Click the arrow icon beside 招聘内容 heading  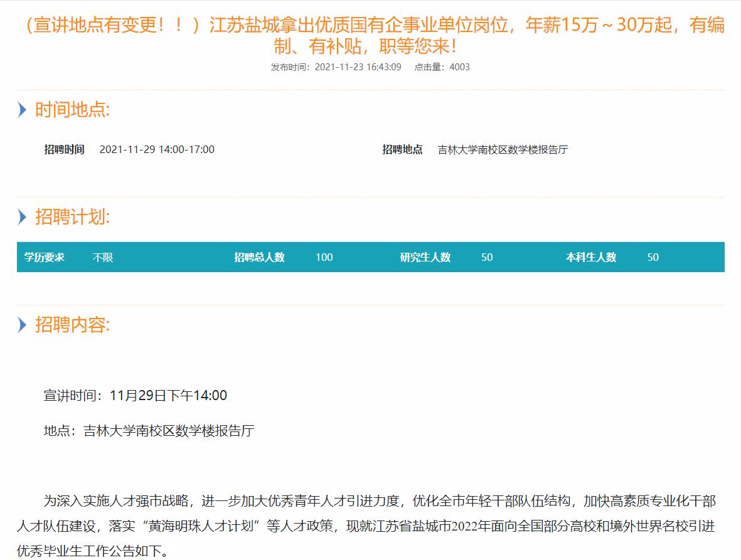(x=23, y=325)
